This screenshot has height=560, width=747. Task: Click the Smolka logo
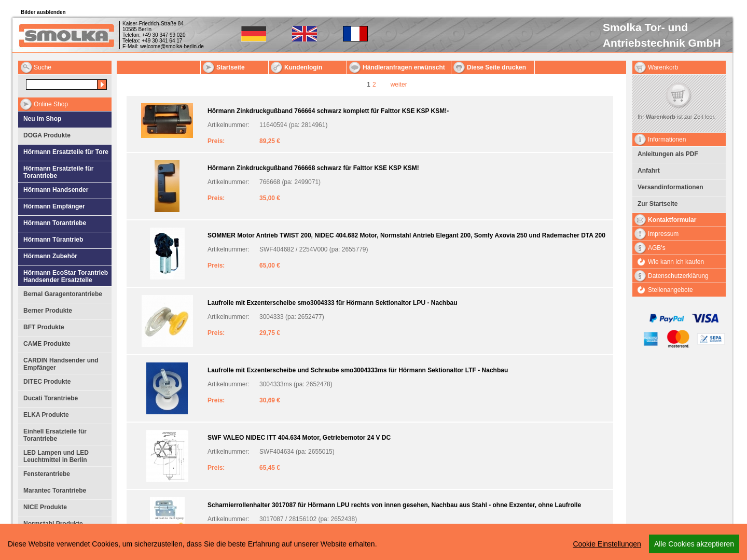pos(66,35)
